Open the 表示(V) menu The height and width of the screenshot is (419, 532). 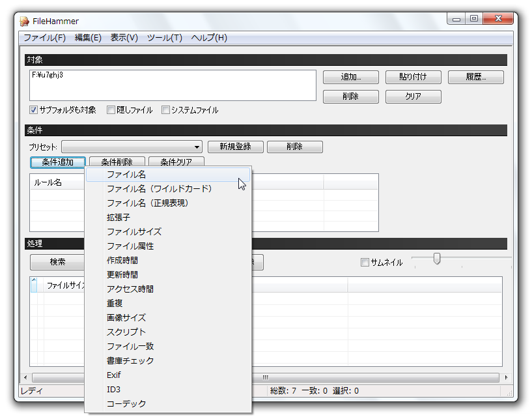[x=124, y=38]
